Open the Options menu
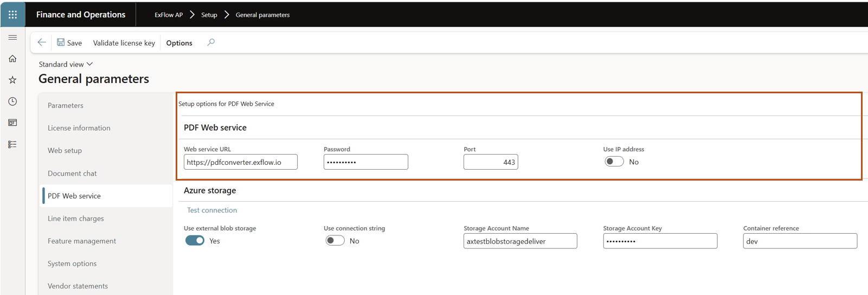 click(179, 43)
